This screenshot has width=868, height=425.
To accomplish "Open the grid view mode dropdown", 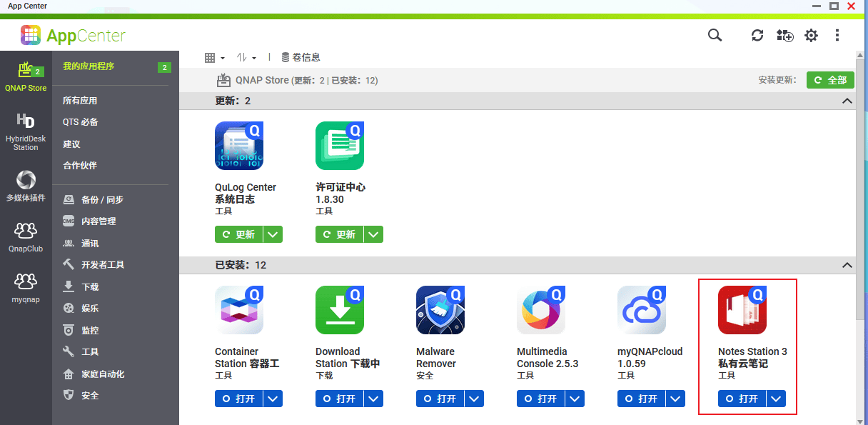I will click(x=215, y=57).
